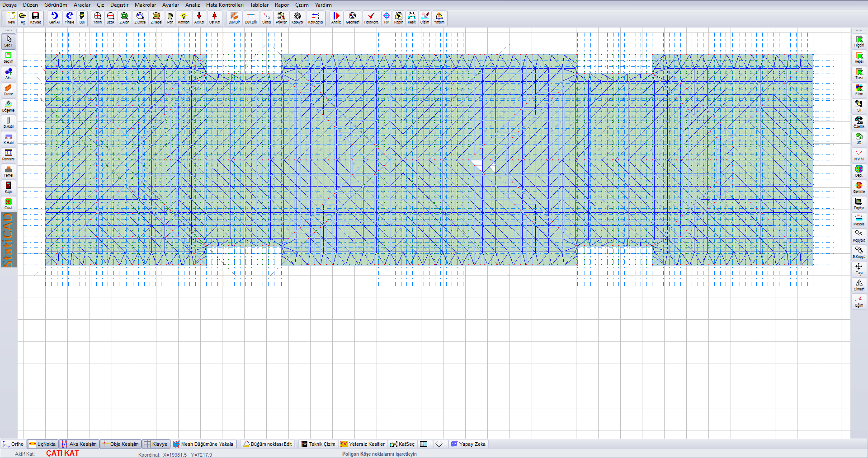Click the ÇATI KAT active floor label
This screenshot has height=458, width=868.
[62, 453]
